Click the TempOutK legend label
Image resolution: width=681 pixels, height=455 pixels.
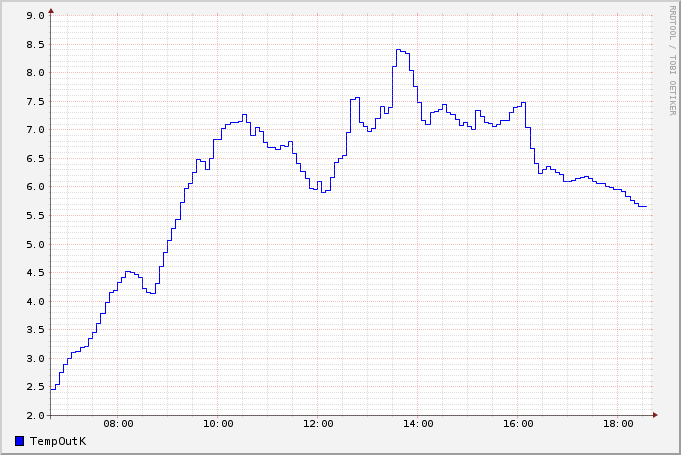[x=58, y=441]
